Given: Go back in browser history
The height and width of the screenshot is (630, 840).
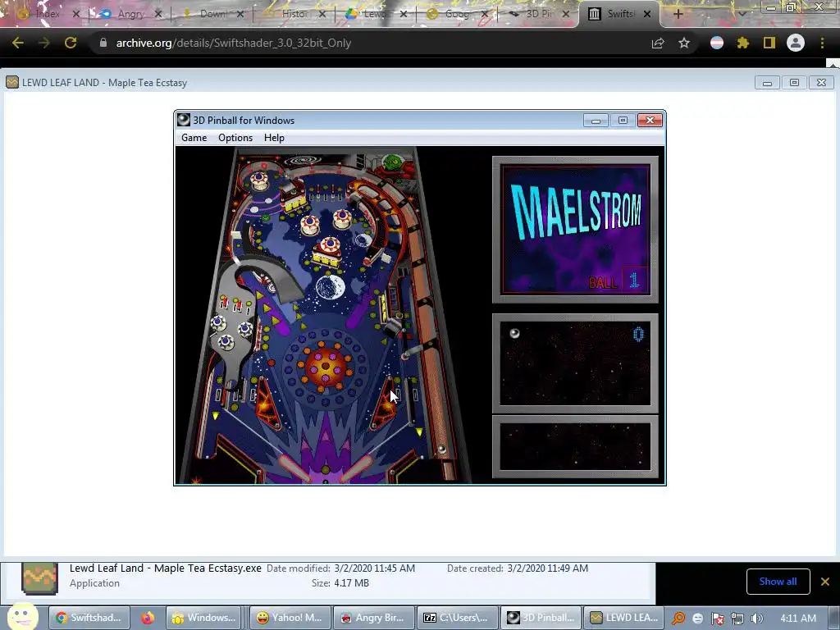Looking at the screenshot, I should click(x=18, y=43).
